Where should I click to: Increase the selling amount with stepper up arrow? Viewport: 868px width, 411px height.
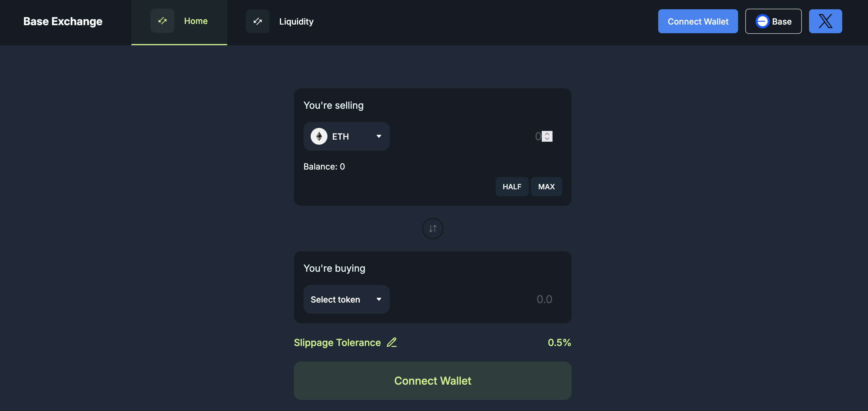pos(547,134)
